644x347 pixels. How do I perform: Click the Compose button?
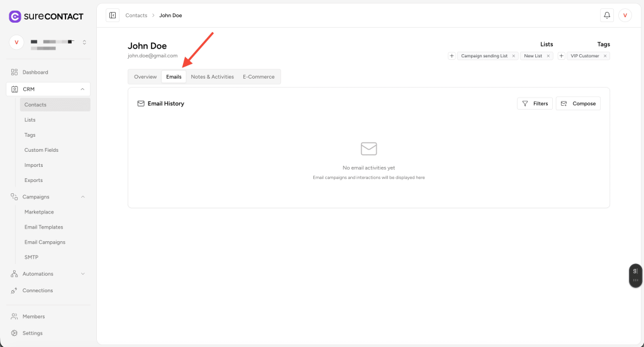tap(578, 103)
